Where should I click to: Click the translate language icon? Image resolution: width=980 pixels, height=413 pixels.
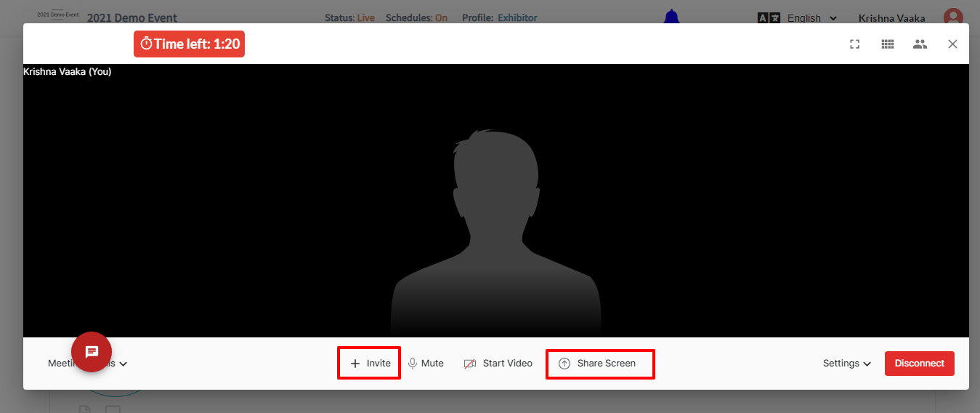coord(769,18)
